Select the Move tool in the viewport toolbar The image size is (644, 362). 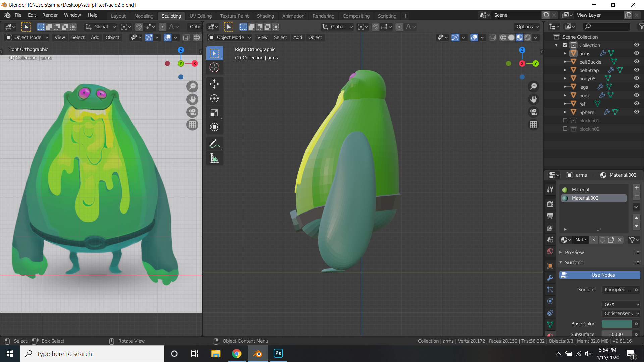214,84
